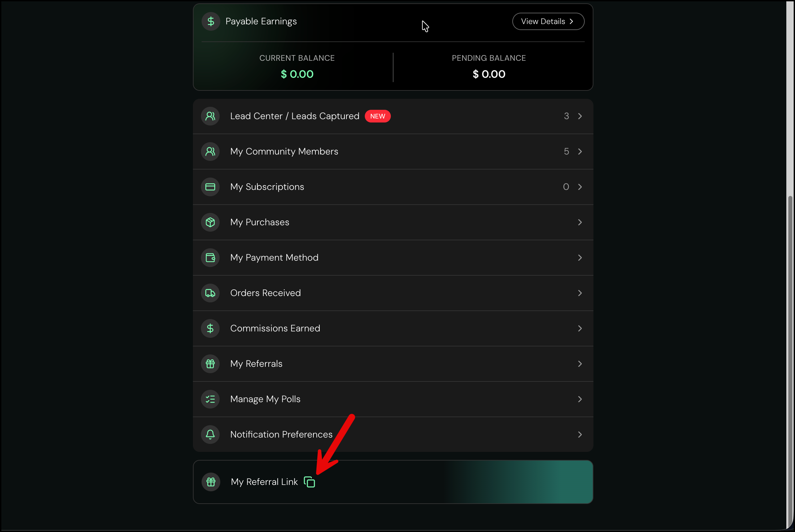This screenshot has height=532, width=795.
Task: Click the checklist icon for Manage My Polls
Action: click(210, 399)
